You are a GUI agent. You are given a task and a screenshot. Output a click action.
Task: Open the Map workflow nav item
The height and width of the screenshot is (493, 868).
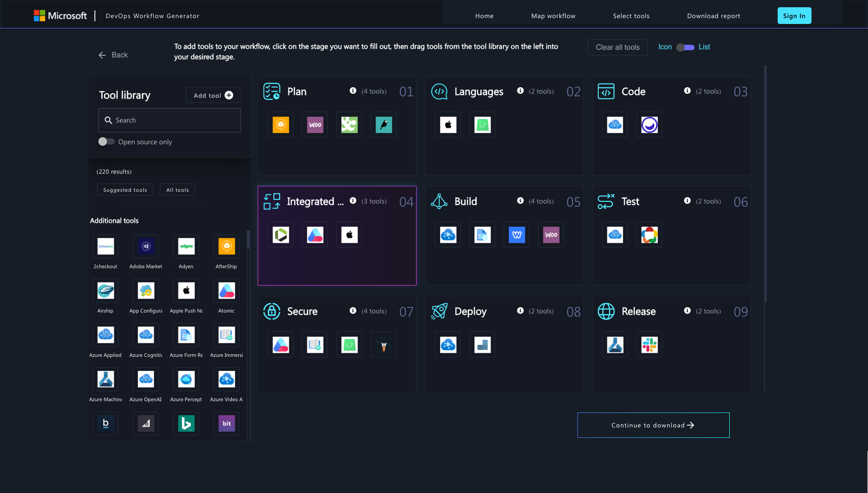(553, 16)
